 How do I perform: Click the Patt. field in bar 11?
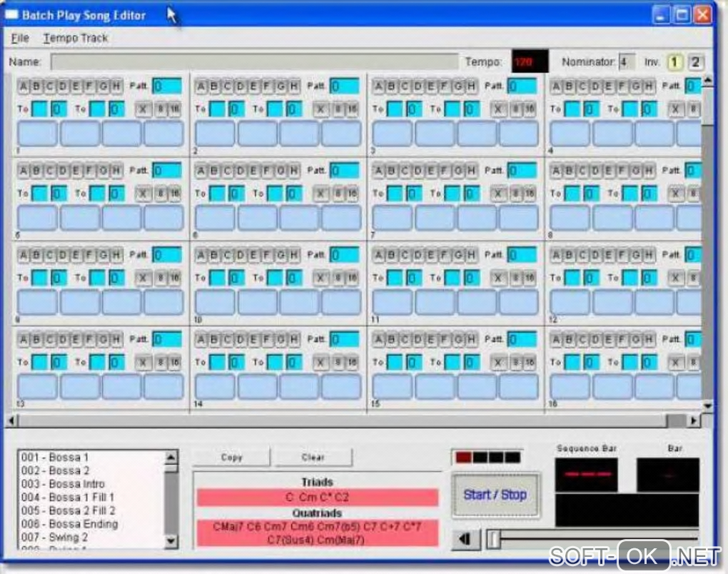coord(522,255)
